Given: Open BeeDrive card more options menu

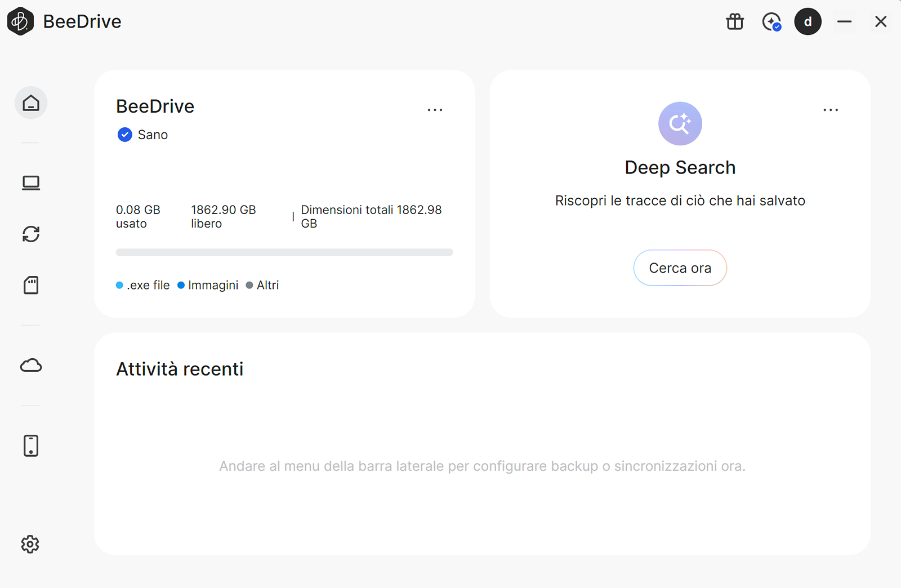Looking at the screenshot, I should [435, 110].
